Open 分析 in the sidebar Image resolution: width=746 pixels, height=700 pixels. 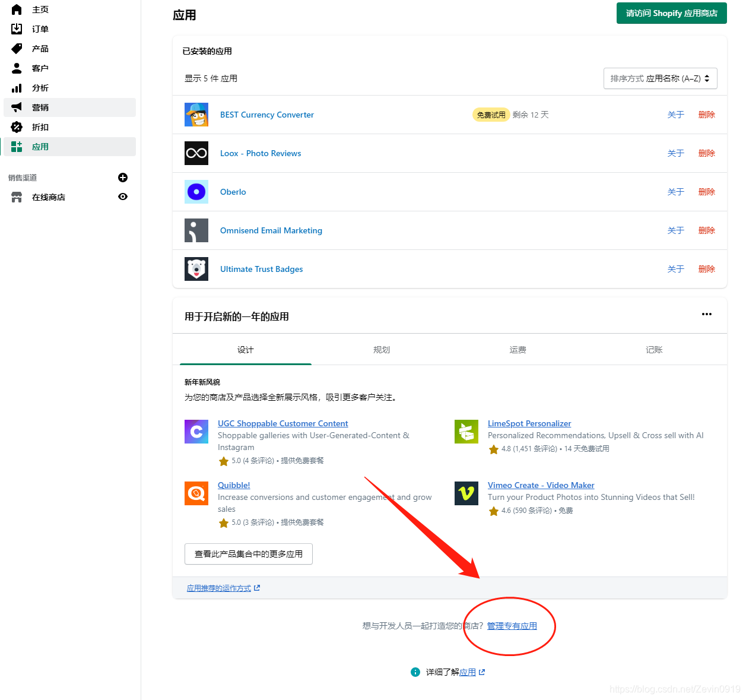[40, 88]
